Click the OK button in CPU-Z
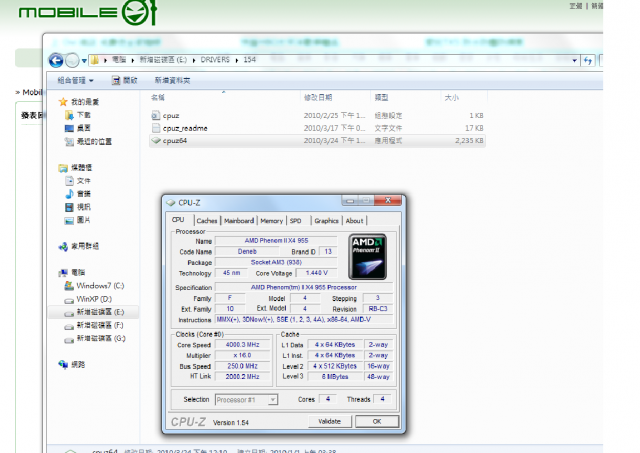Screen dimensions: 640x453 point(377,422)
